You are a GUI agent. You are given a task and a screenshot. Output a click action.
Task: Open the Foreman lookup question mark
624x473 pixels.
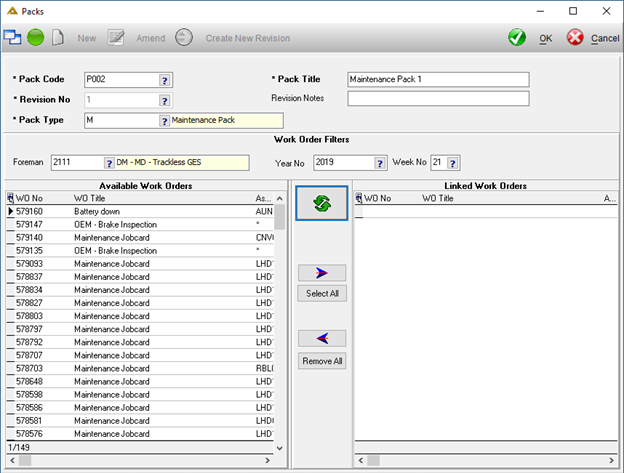tap(109, 163)
